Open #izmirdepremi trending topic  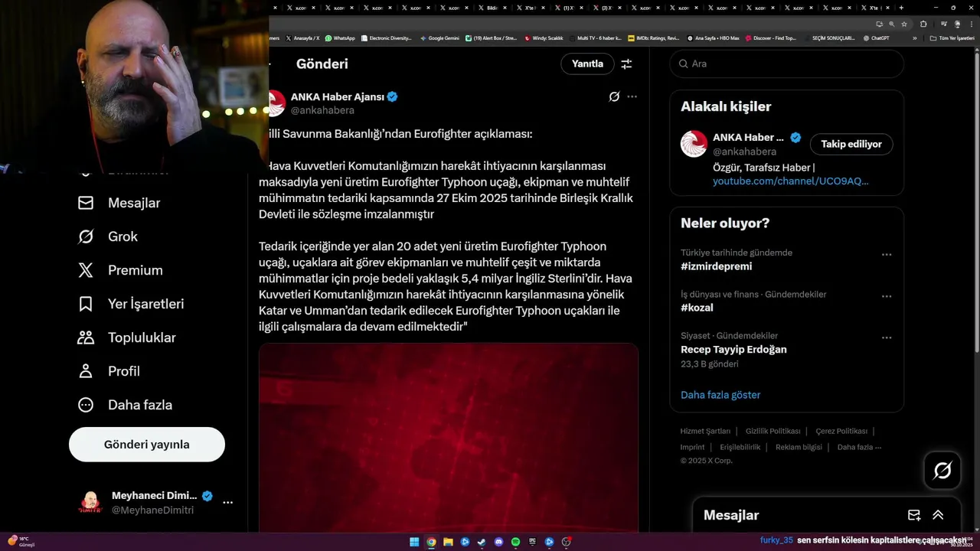[x=716, y=266]
